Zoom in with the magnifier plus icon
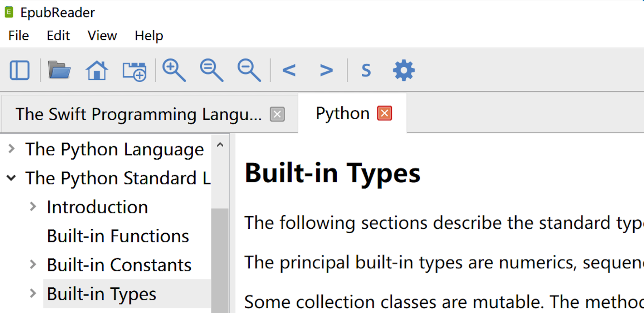 (x=174, y=70)
